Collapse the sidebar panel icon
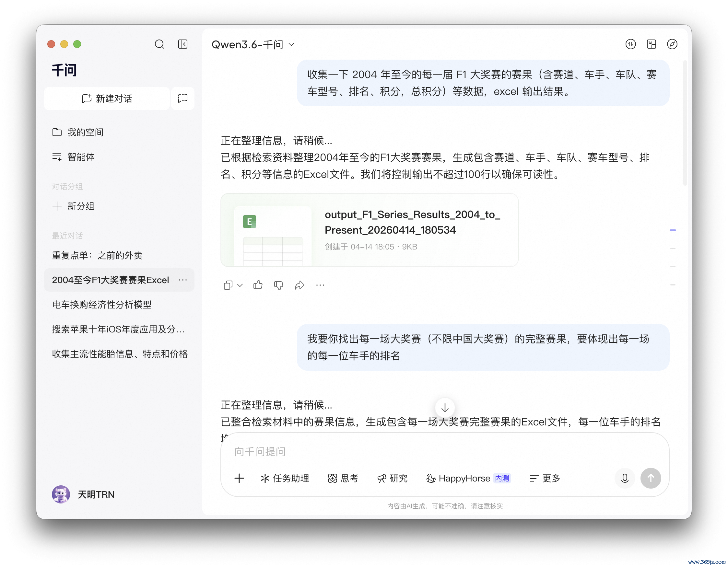Image resolution: width=728 pixels, height=567 pixels. coord(183,44)
